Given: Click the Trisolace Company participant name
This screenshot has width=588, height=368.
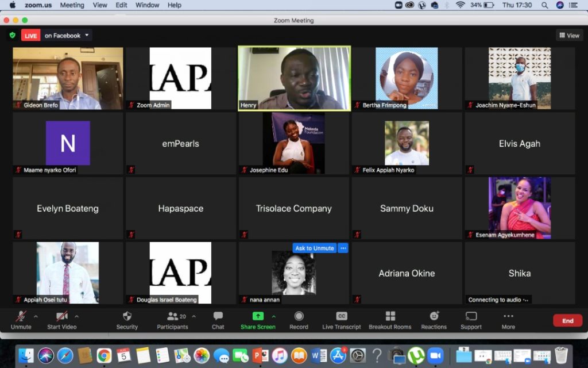Looking at the screenshot, I should coord(294,208).
